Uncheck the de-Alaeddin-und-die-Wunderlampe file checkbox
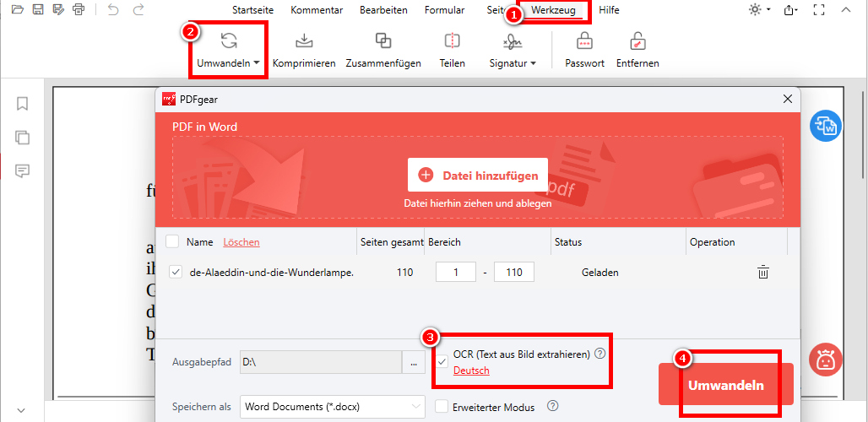868x422 pixels. pyautogui.click(x=176, y=272)
